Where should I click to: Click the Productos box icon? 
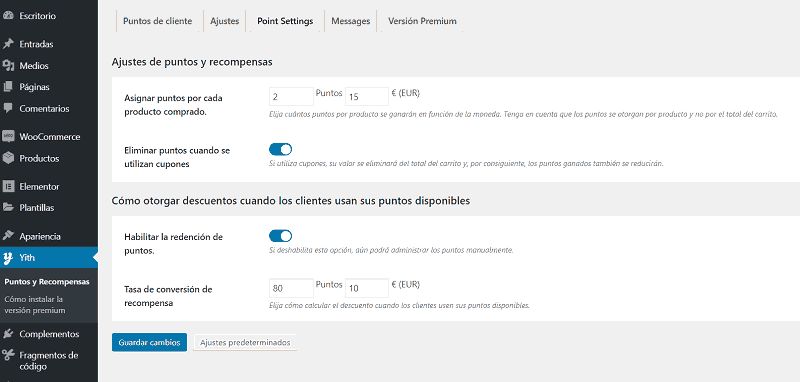[x=8, y=158]
